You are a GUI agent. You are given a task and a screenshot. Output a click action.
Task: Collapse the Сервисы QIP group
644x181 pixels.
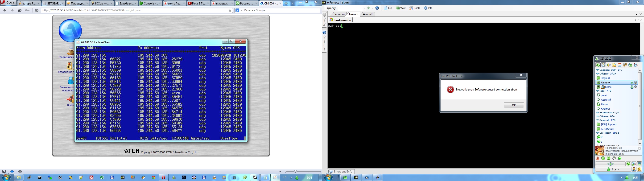click(x=598, y=70)
